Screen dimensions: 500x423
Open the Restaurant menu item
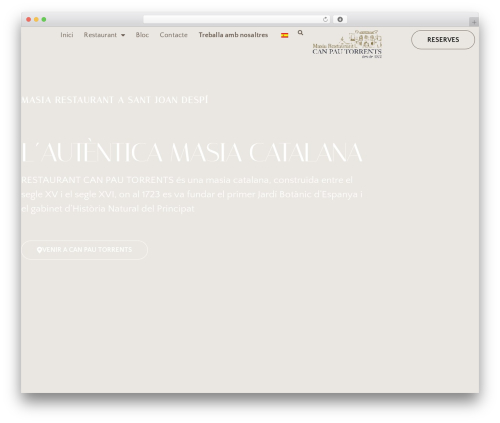(100, 35)
